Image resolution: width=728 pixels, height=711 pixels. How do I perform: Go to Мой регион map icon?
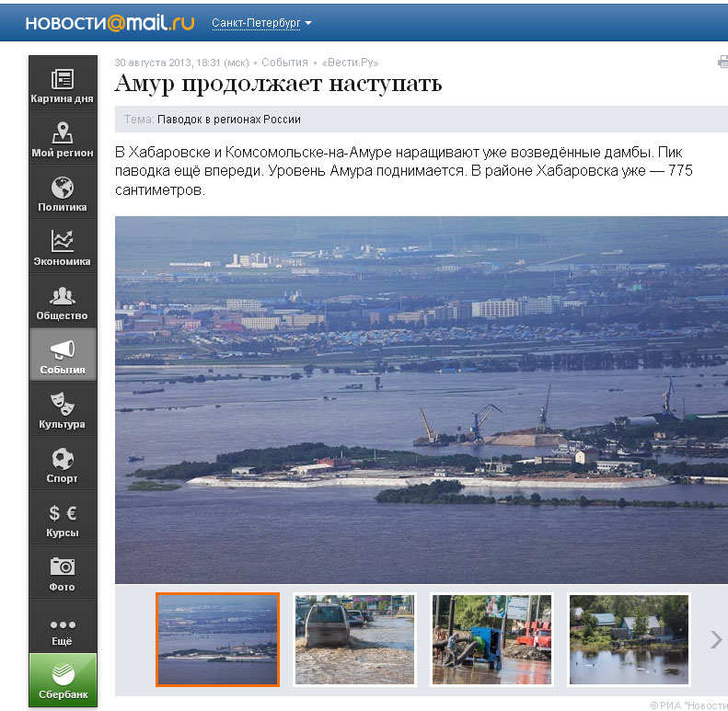coord(63,133)
